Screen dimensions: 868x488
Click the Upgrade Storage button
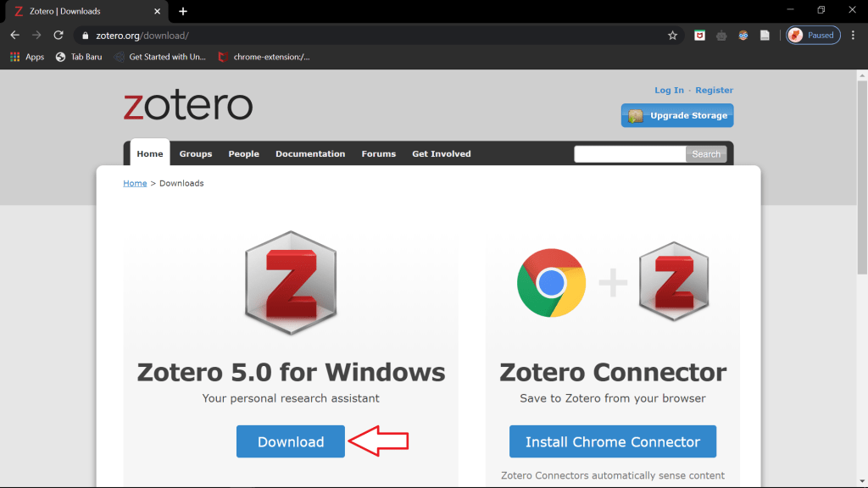677,115
